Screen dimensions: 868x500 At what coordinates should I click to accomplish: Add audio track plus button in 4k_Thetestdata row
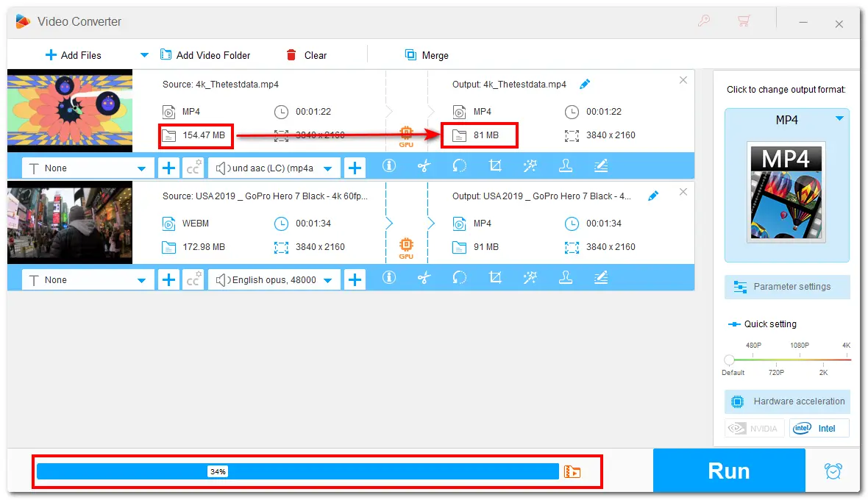[x=355, y=168]
